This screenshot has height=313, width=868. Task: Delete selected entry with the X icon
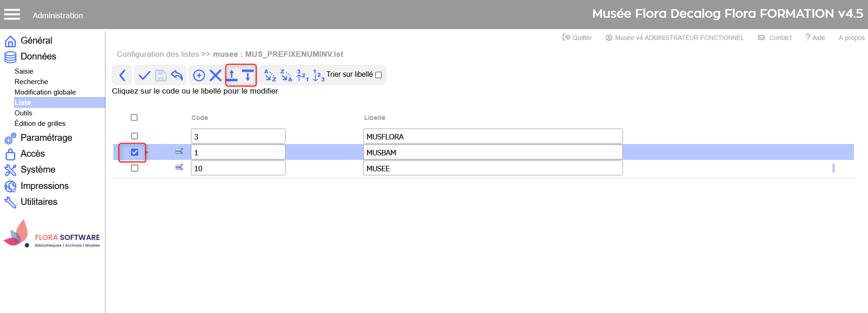coord(216,75)
